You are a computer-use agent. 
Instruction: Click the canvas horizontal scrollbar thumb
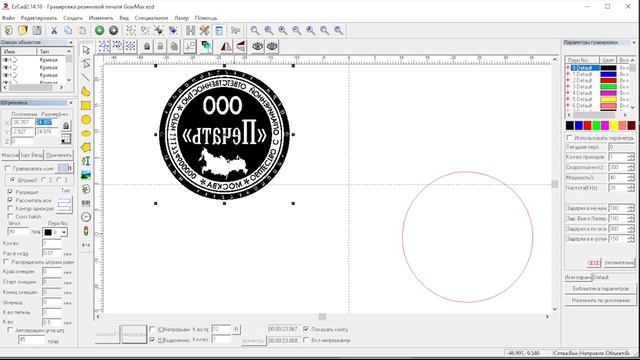pyautogui.click(x=322, y=316)
